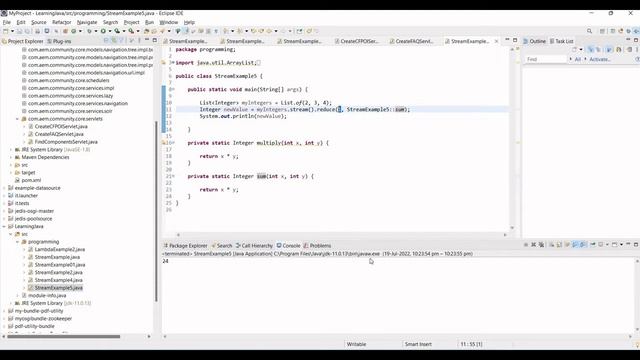Minimize the Project Explorer panel
Viewport: 640px width, 360px height.
pos(147,40)
